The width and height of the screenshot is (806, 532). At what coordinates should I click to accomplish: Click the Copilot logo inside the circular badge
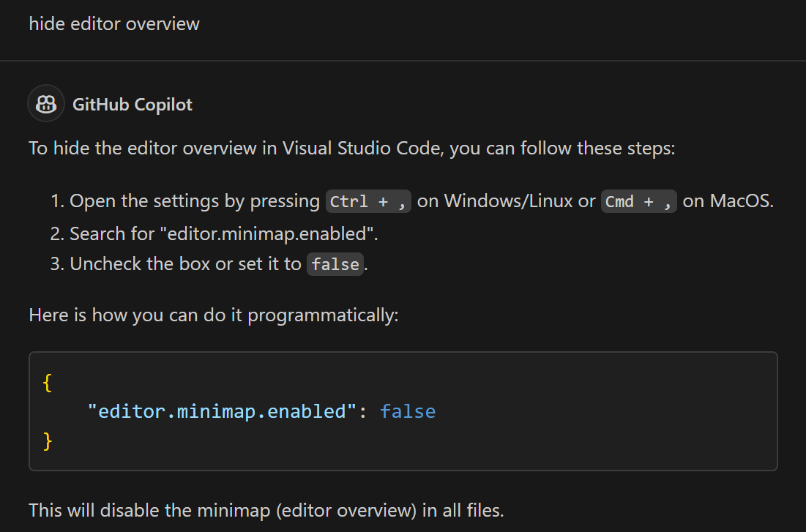pos(45,103)
